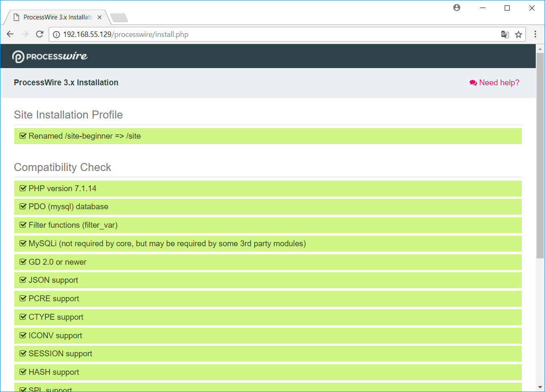Click the site info icon in address bar
Viewport: 545px width, 392px height.
(56, 34)
